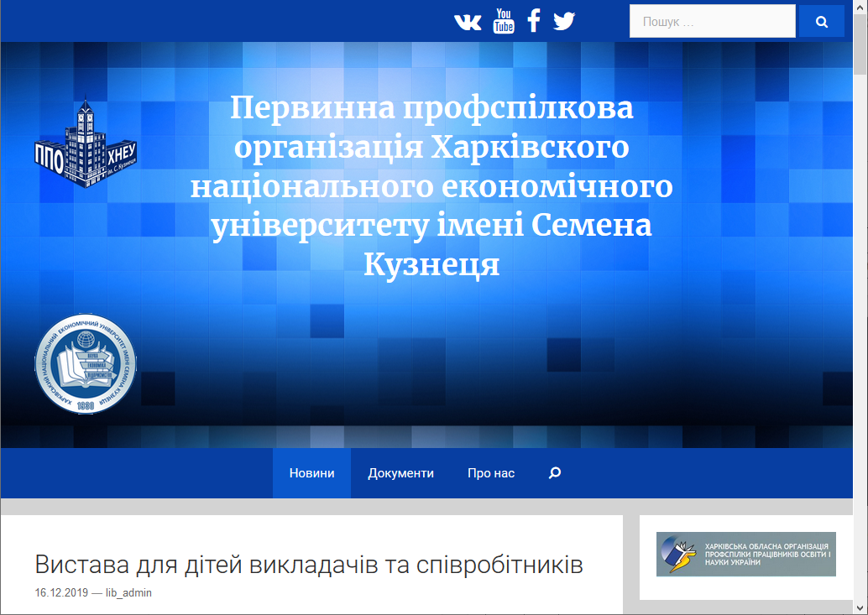Open the lib_admin author link

[x=128, y=593]
